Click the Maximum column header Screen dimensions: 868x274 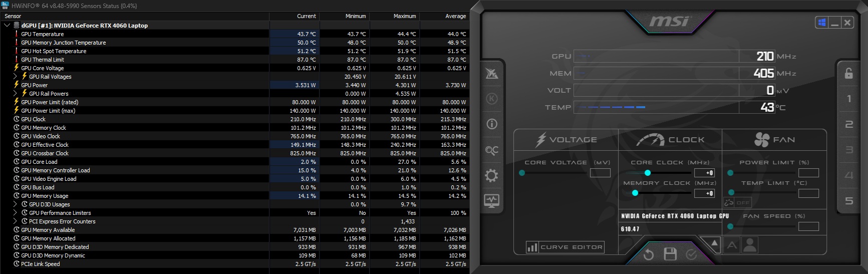pyautogui.click(x=394, y=16)
